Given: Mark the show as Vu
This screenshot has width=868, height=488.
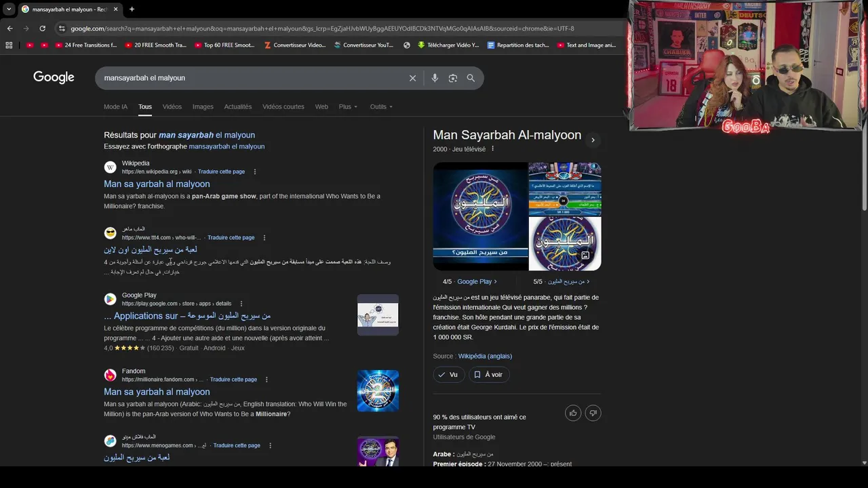Looking at the screenshot, I should 448,374.
